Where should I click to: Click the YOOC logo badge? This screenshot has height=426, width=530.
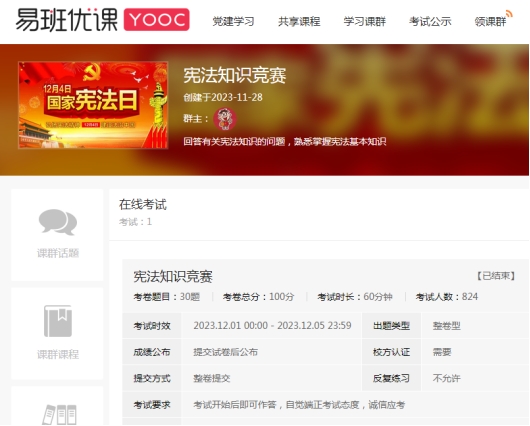tap(156, 20)
